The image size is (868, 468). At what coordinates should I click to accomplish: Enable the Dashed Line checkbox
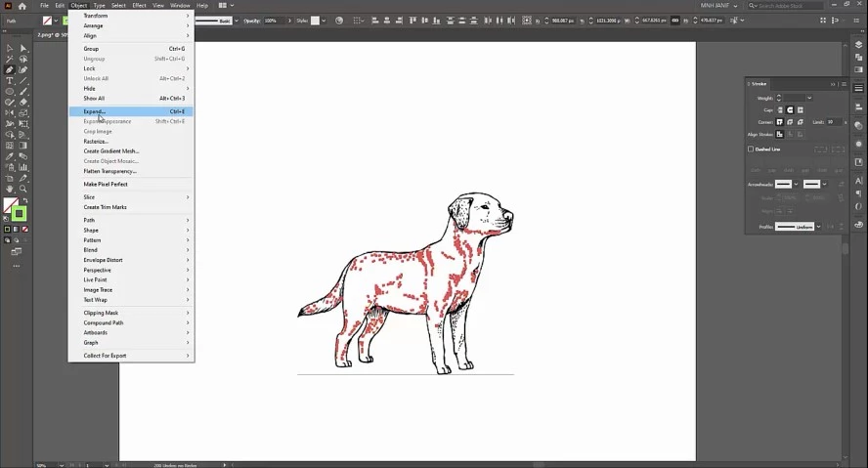point(751,149)
